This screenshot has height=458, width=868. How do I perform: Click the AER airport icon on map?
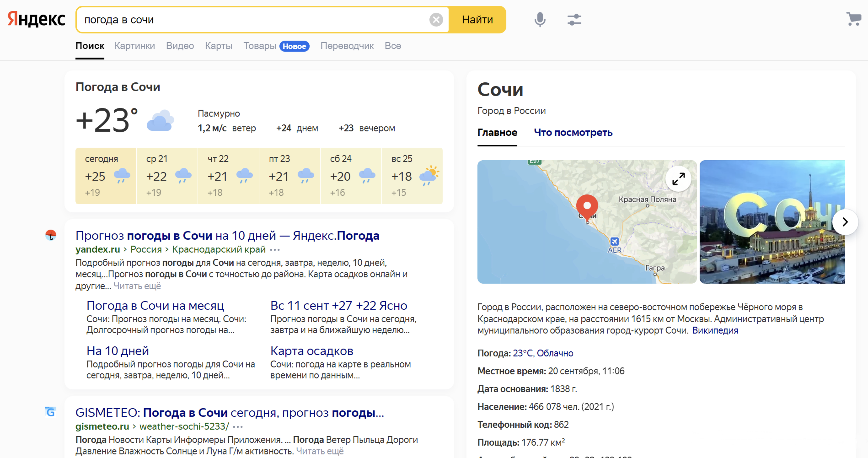click(614, 241)
